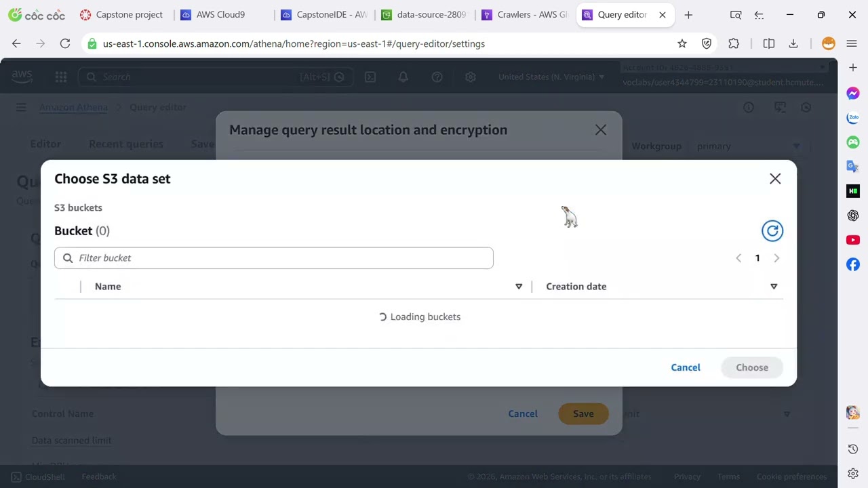Open the Cốc Cốc browser main menu
This screenshot has height=488, width=868.
pos(852,43)
